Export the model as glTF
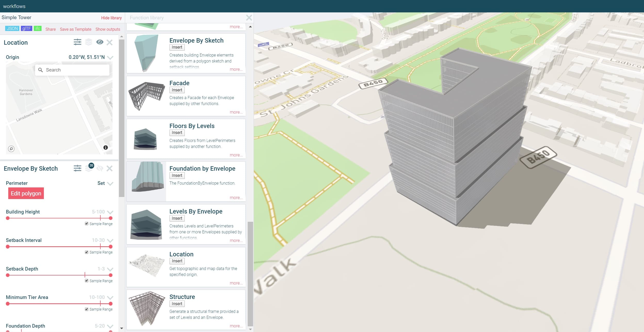 (27, 28)
